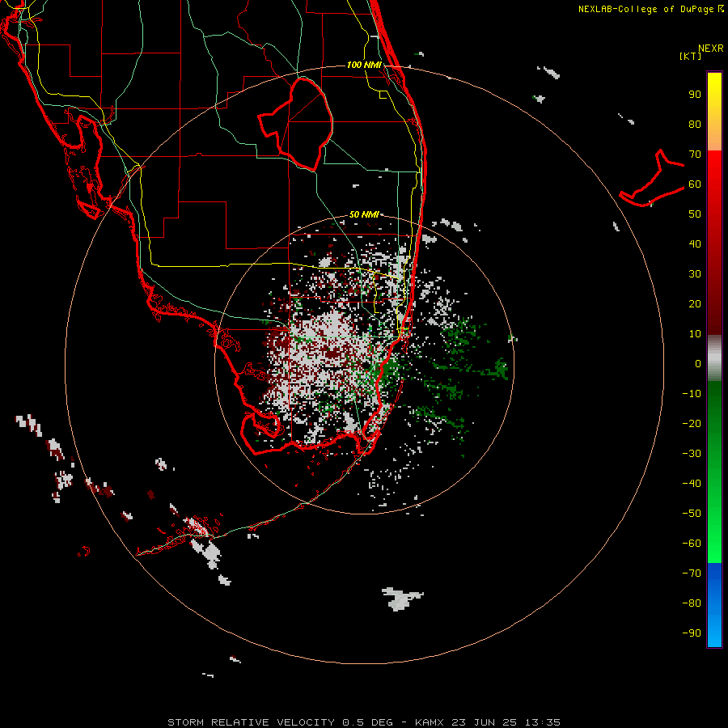Click the blue bottom segment of color bar
Viewport: 728px width, 728px height.
coord(714,605)
